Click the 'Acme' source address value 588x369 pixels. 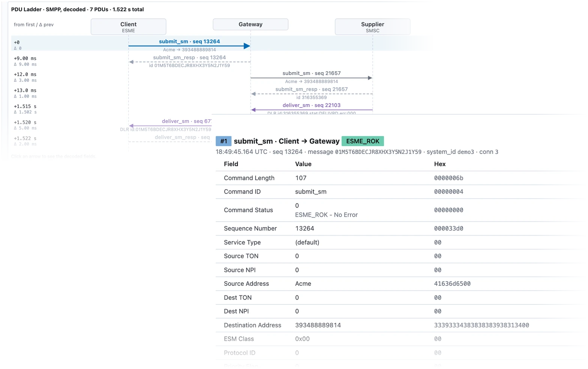tap(303, 283)
